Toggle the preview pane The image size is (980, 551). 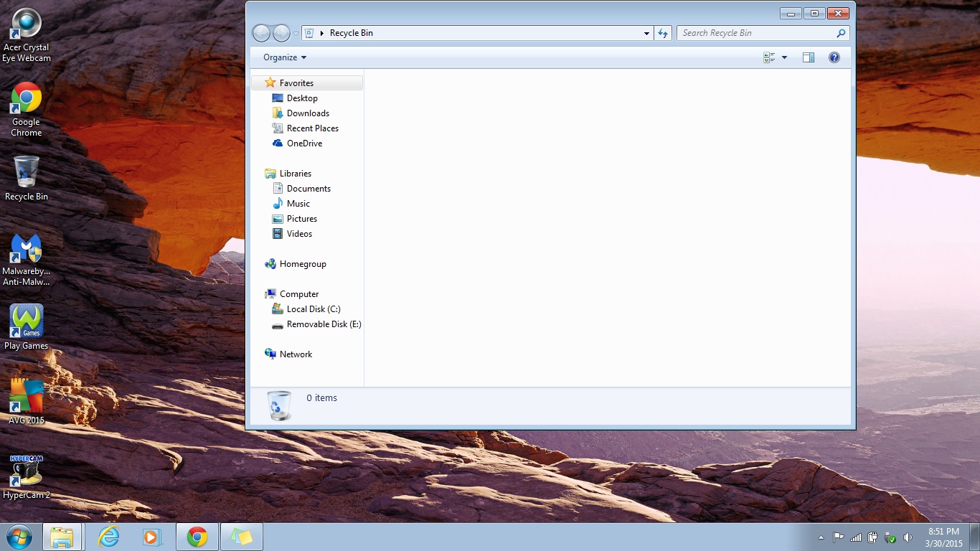809,57
